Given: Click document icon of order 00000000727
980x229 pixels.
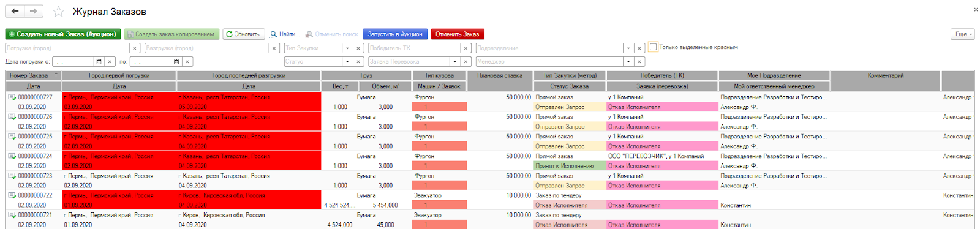Looking at the screenshot, I should pyautogui.click(x=12, y=97).
